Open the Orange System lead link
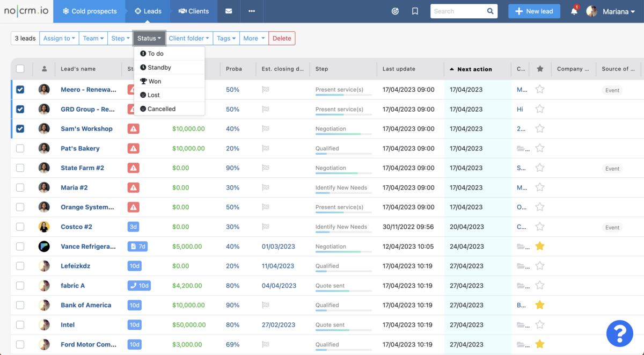Screen dimensions: 644x355 87,207
